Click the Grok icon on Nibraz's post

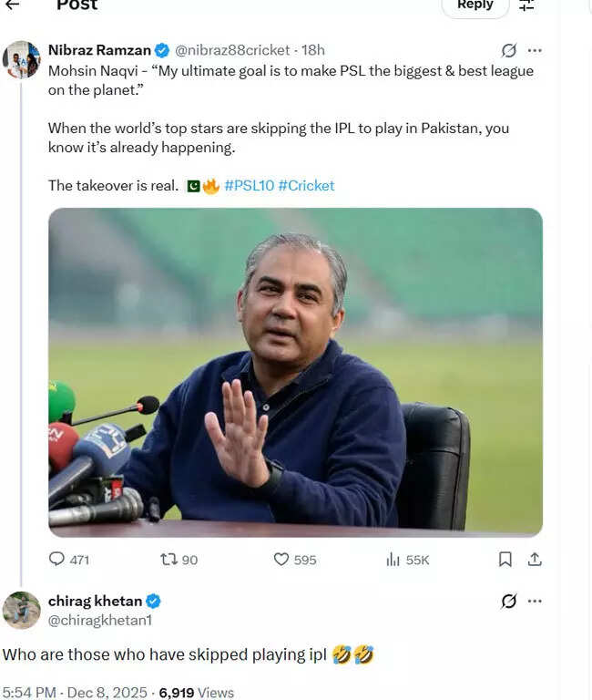pyautogui.click(x=510, y=50)
